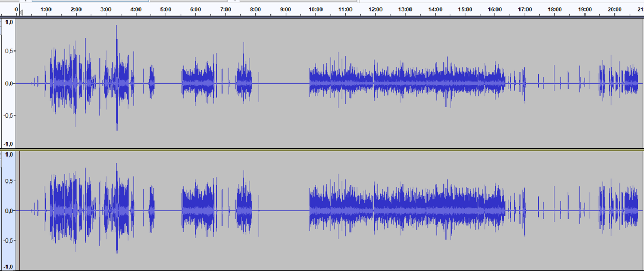Jump to 15:00 on the ruler
Screen dimensions: 644x271
click(465, 10)
